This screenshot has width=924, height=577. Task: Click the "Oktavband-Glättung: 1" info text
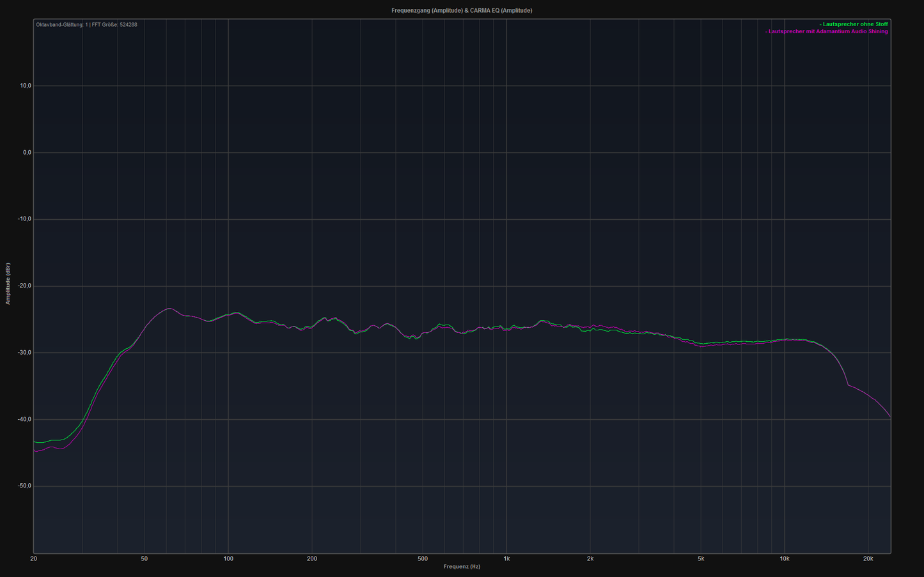[61, 25]
